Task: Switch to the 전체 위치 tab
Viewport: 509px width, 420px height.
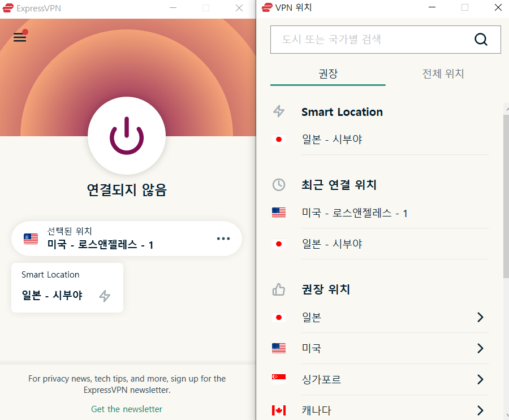Action: pyautogui.click(x=443, y=74)
